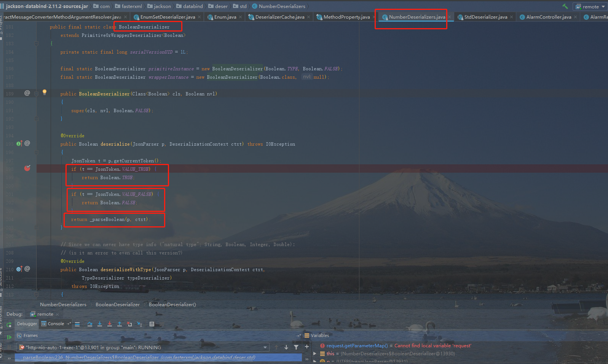Click the com package breadcrumb
The width and height of the screenshot is (608, 364).
[102, 6]
